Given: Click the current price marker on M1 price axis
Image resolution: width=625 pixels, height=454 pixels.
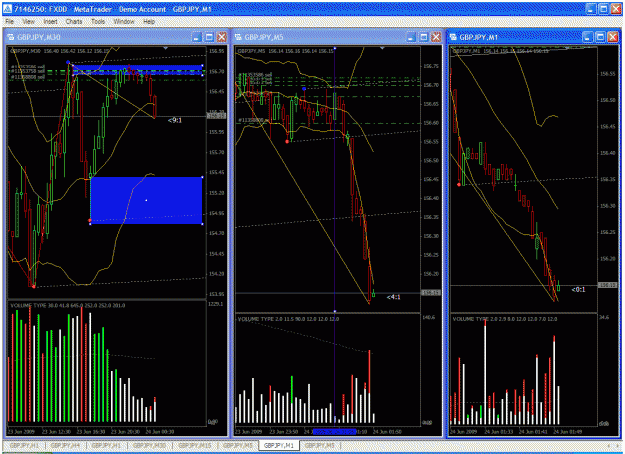Looking at the screenshot, I should [x=607, y=285].
